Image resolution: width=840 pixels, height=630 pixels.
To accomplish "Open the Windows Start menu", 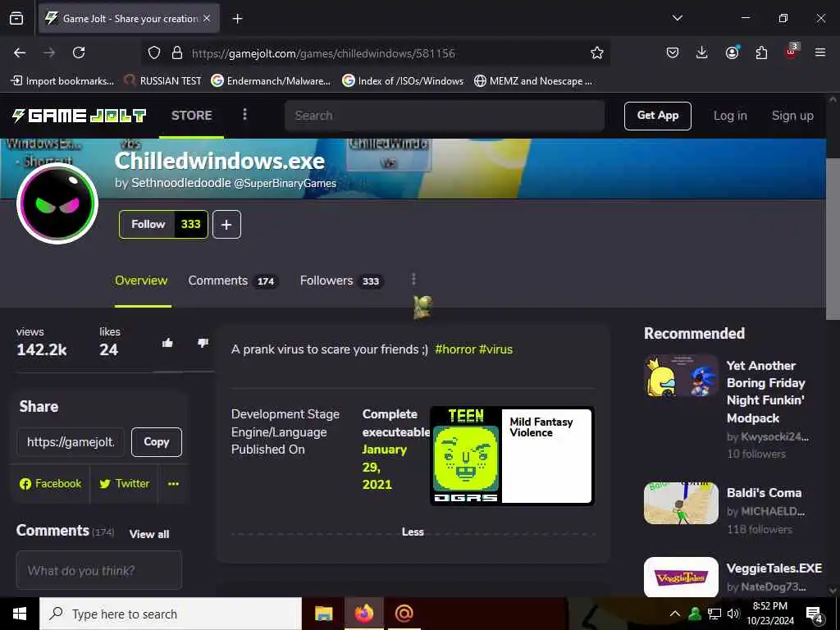I will pos(20,614).
